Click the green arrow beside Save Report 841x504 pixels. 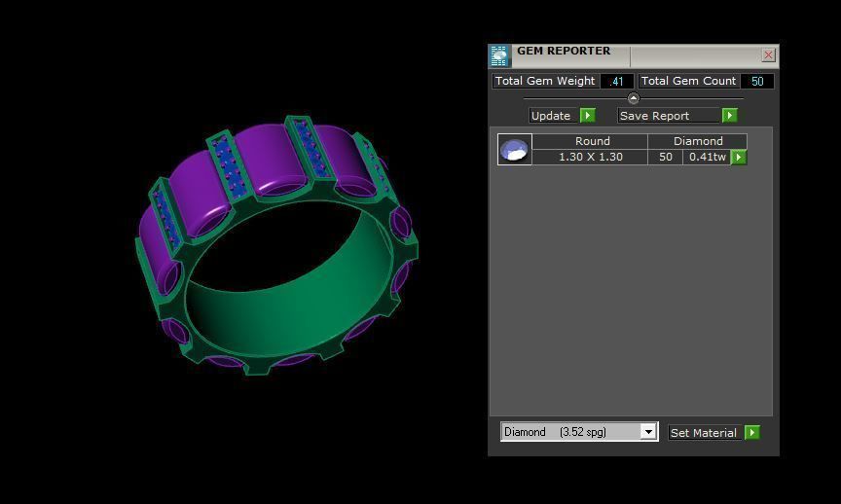[x=729, y=115]
